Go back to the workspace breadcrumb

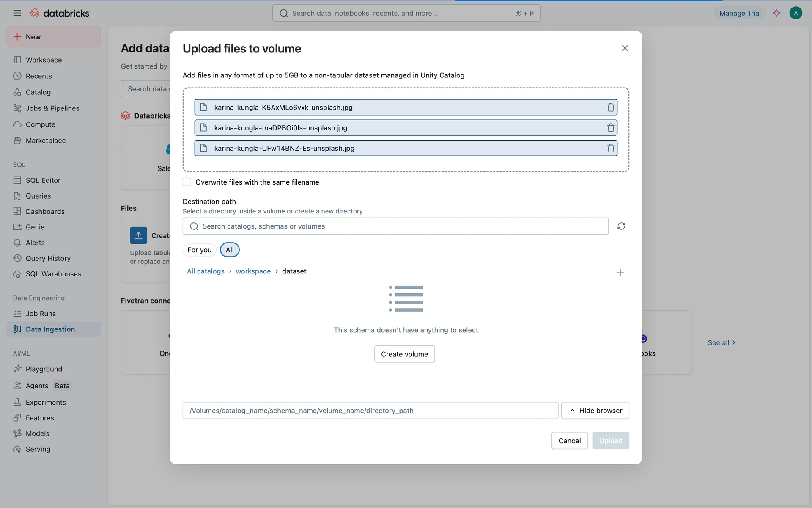point(253,271)
